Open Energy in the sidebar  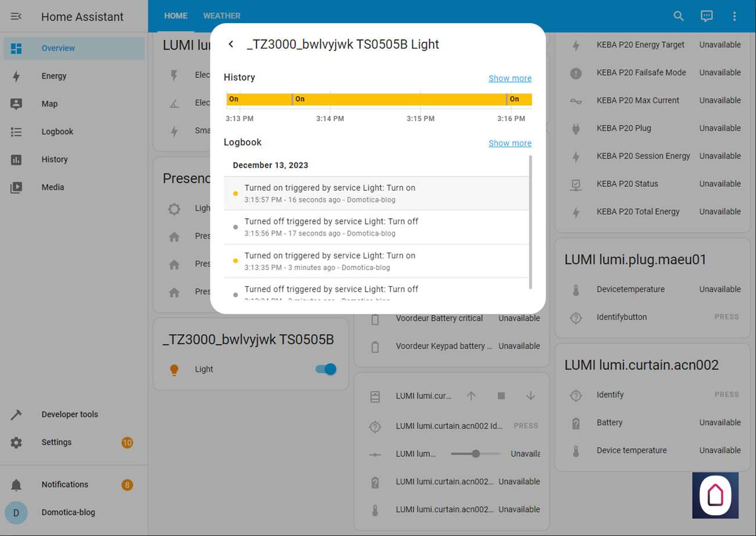click(x=54, y=76)
